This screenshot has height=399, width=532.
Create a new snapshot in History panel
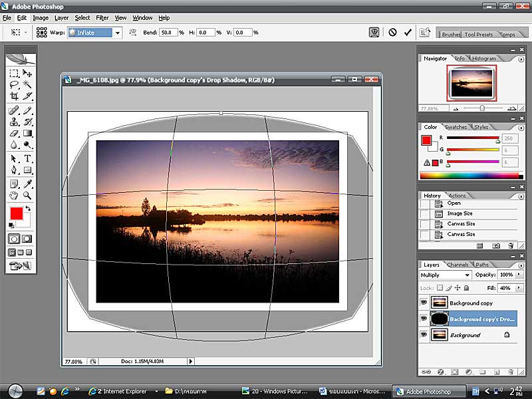[x=496, y=245]
